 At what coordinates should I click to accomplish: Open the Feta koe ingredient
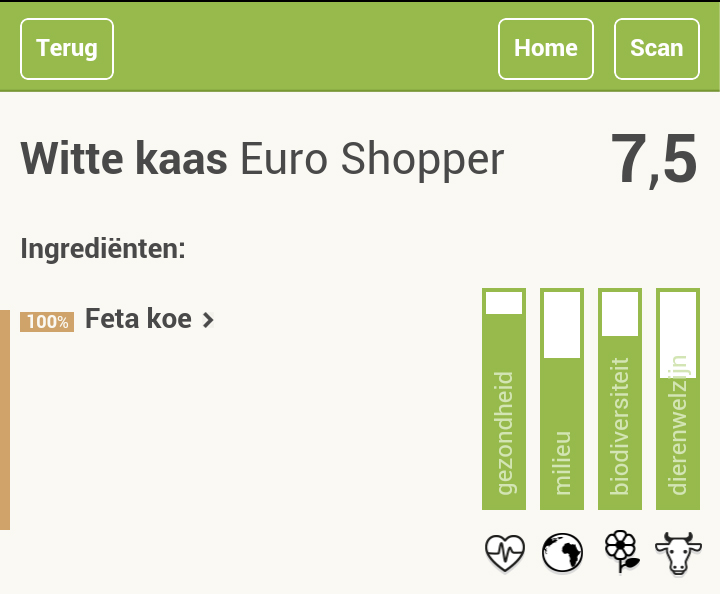coord(138,319)
